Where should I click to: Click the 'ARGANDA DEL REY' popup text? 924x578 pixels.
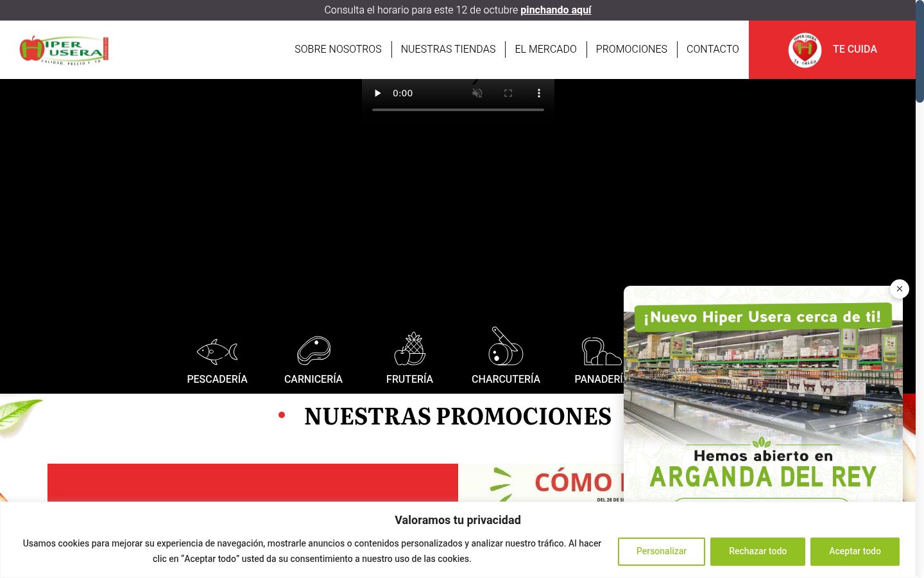763,477
